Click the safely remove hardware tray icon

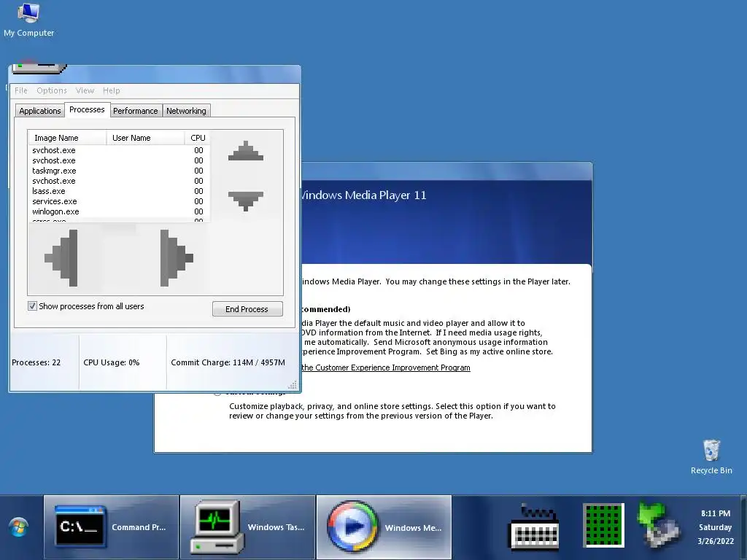pyautogui.click(x=659, y=525)
